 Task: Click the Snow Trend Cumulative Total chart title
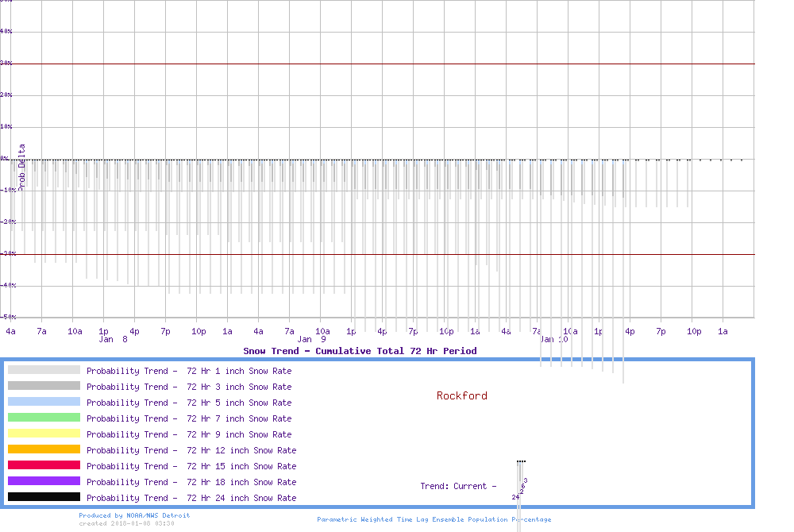click(360, 350)
